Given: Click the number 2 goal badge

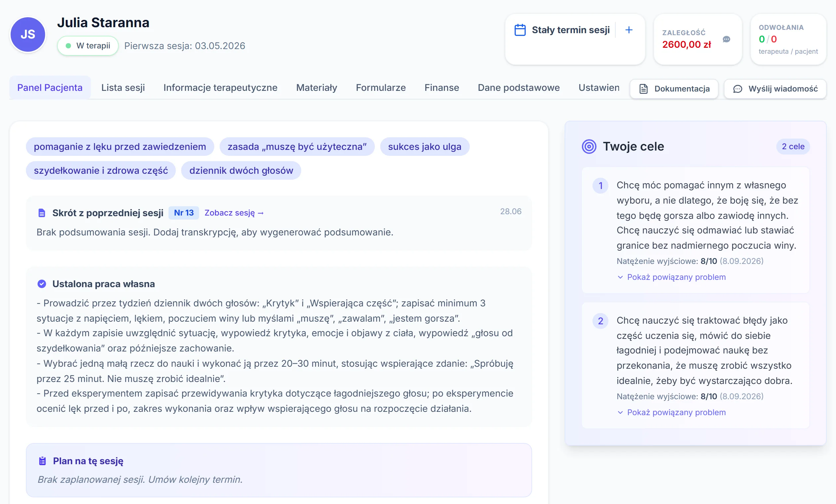Looking at the screenshot, I should pos(600,321).
